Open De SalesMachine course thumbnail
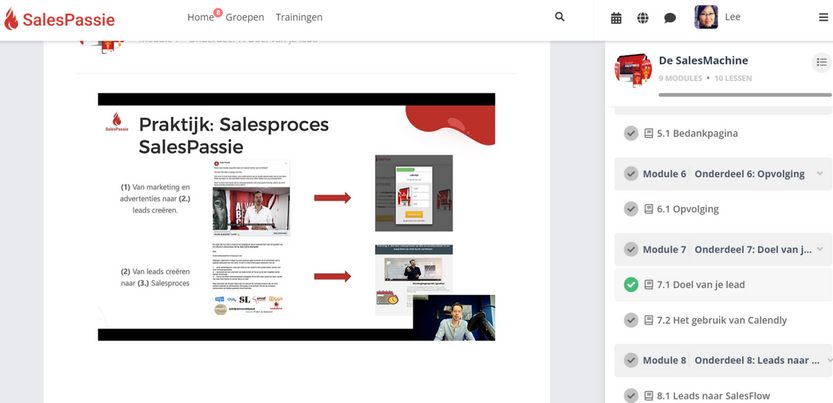833x403 pixels. (x=633, y=70)
